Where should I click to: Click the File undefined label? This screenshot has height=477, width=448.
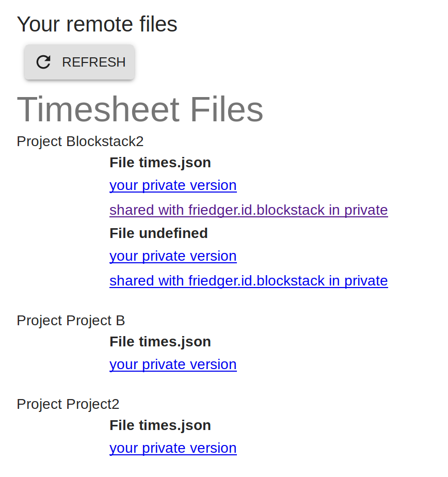coord(158,233)
